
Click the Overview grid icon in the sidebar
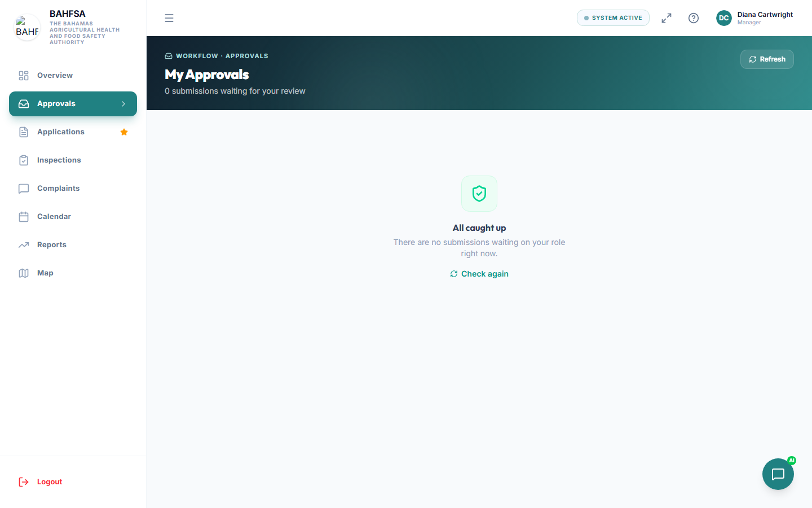tap(24, 76)
